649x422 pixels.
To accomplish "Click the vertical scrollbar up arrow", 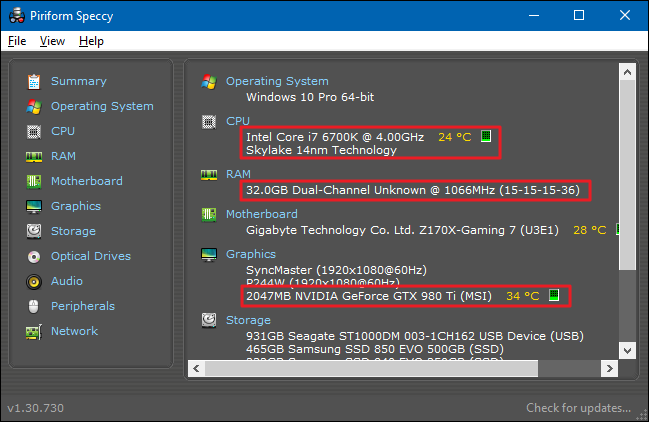I will 627,72.
